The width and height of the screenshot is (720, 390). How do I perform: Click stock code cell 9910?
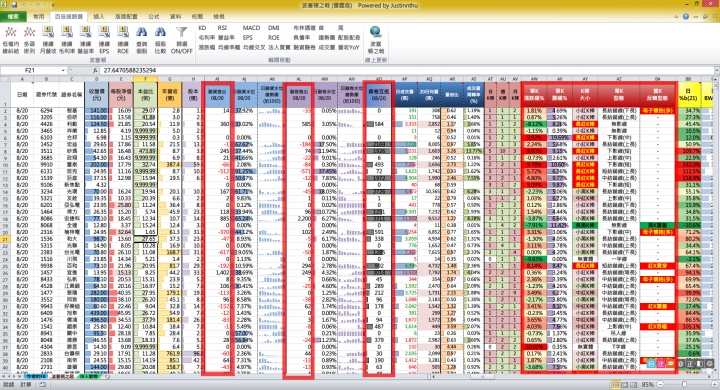click(46, 164)
